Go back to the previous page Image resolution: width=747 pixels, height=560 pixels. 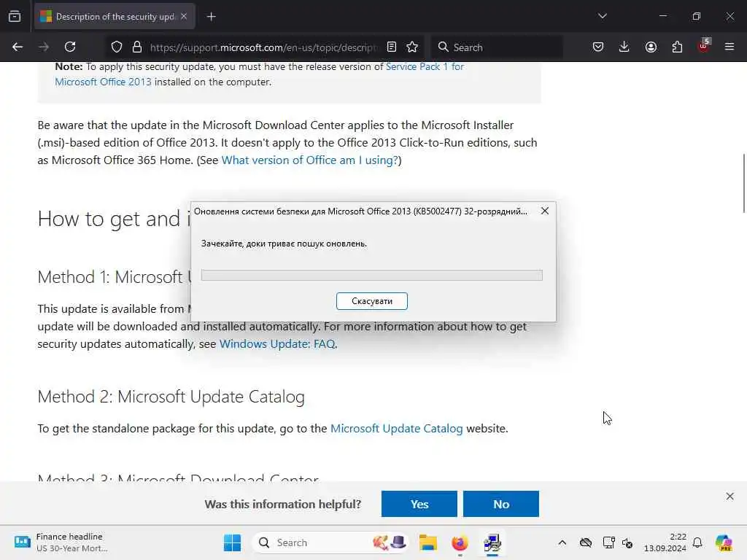coord(18,47)
